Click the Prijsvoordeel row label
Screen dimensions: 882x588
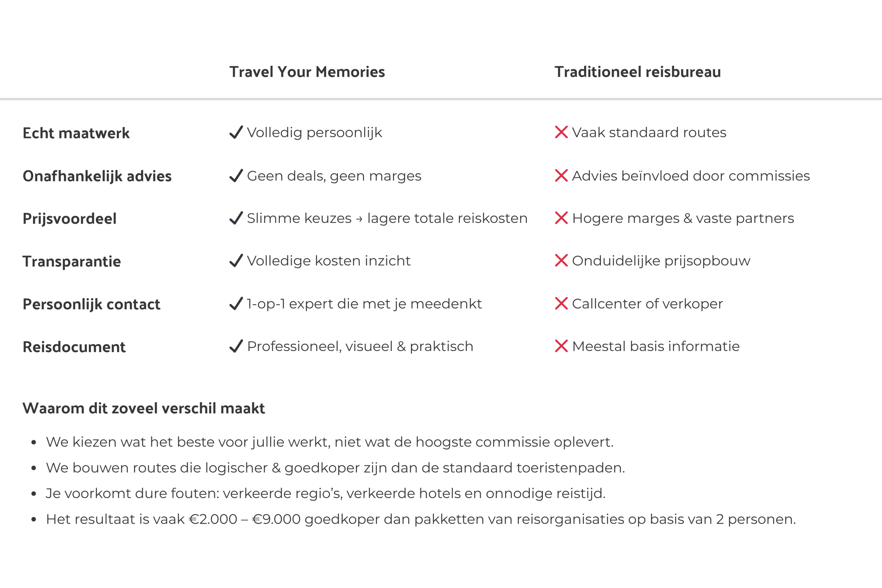[70, 219]
